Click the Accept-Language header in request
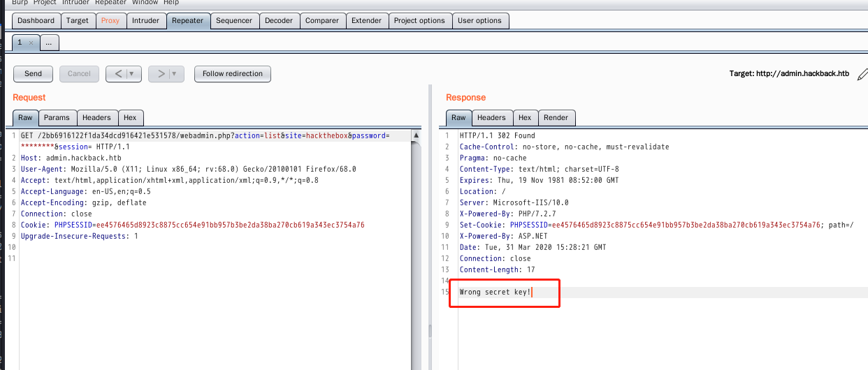Image resolution: width=868 pixels, height=370 pixels. [x=85, y=191]
